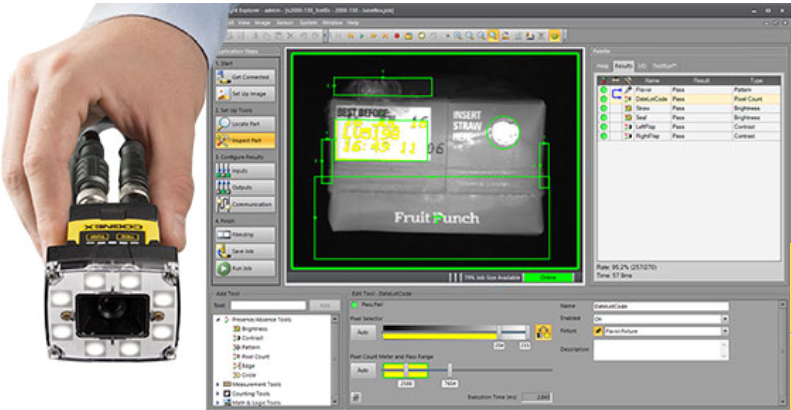
Task: Open the Communication step
Action: [x=246, y=204]
